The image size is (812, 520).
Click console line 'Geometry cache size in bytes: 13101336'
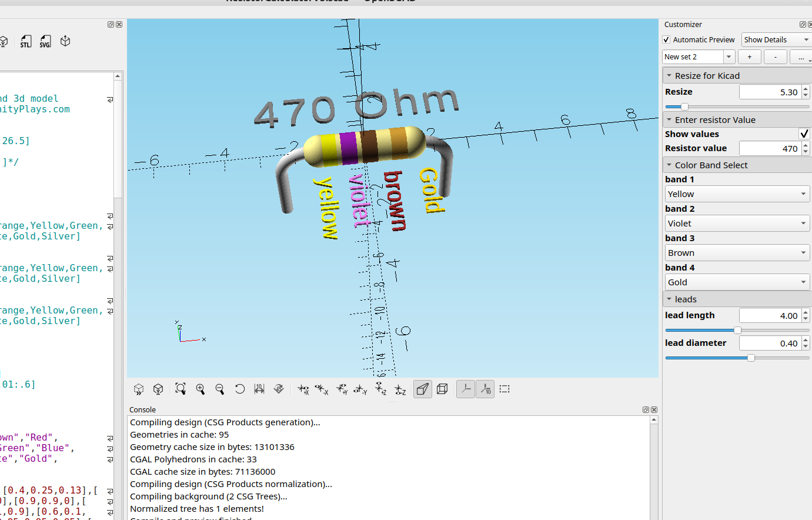coord(212,447)
